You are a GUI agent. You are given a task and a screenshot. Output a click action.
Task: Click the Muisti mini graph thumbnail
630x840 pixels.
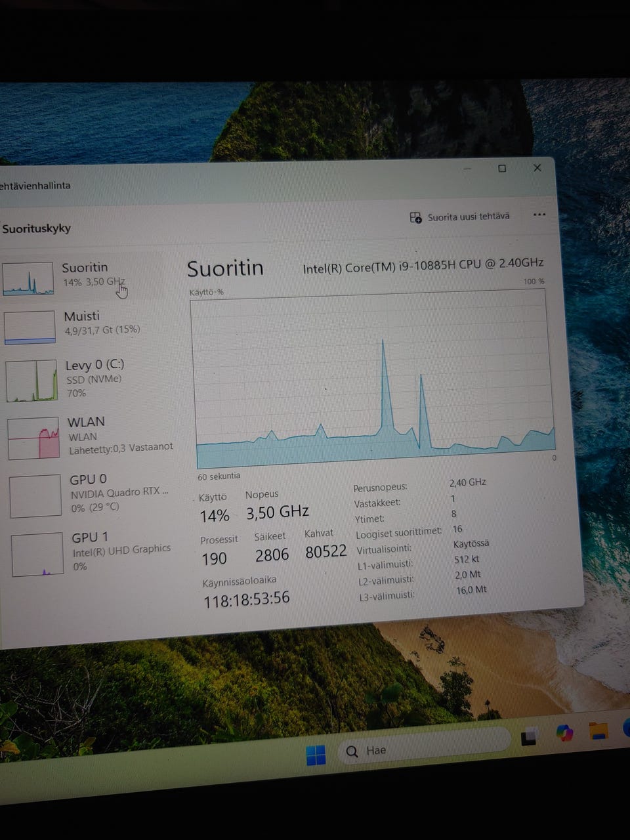(x=30, y=327)
